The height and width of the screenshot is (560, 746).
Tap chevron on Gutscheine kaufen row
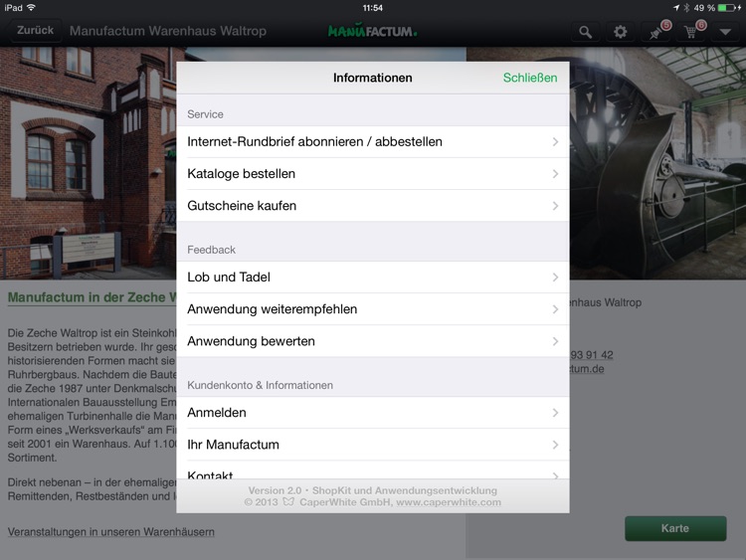(555, 206)
